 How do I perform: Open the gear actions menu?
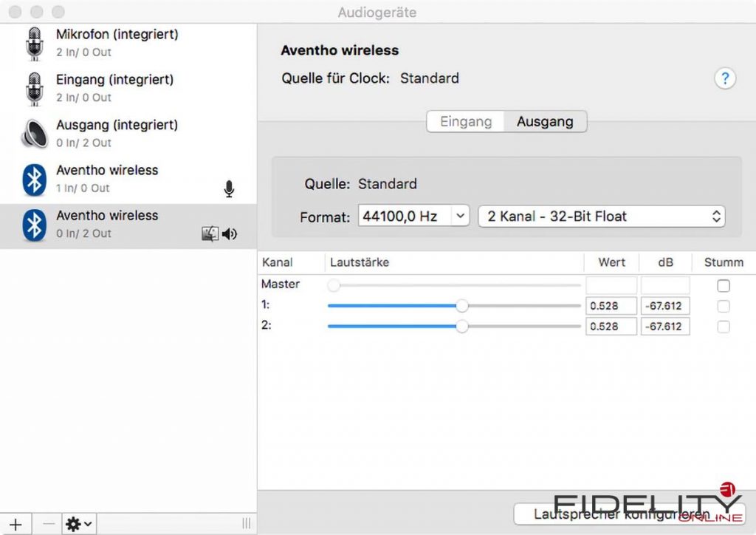pos(79,524)
